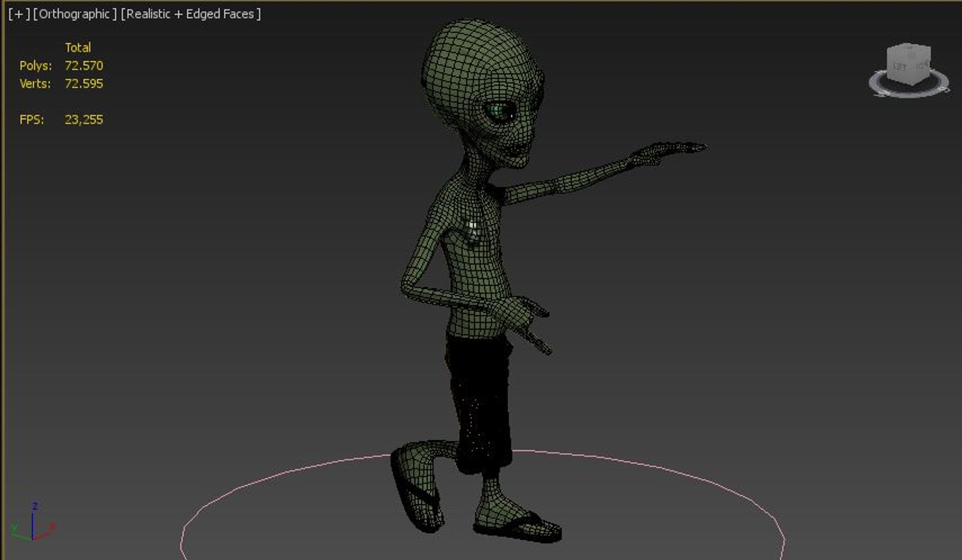Open the Orthographic viewport view menu

75,14
